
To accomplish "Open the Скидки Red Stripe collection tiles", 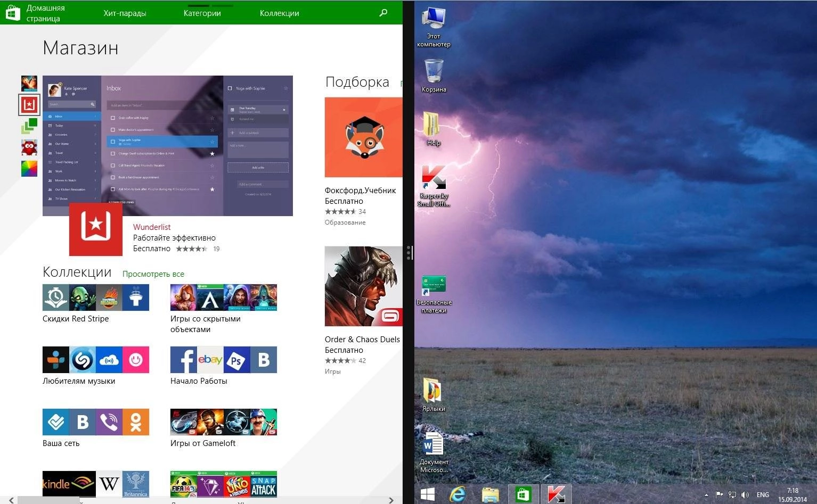I will [96, 298].
